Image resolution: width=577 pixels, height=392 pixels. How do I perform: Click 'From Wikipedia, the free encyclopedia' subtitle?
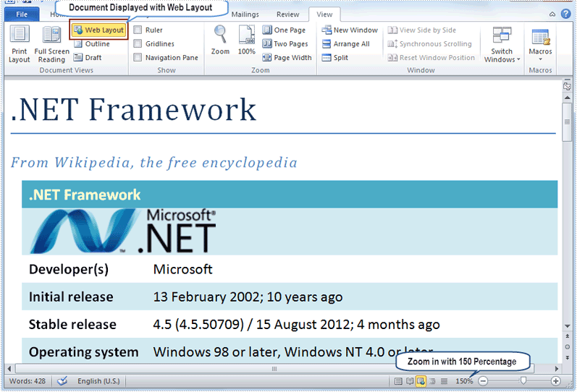(x=153, y=162)
